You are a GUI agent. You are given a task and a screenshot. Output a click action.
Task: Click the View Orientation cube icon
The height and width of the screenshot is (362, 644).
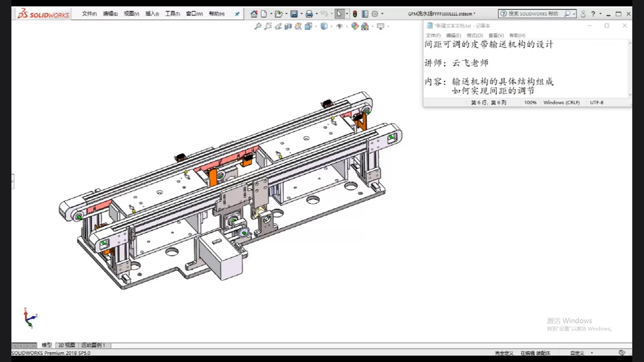(308, 26)
